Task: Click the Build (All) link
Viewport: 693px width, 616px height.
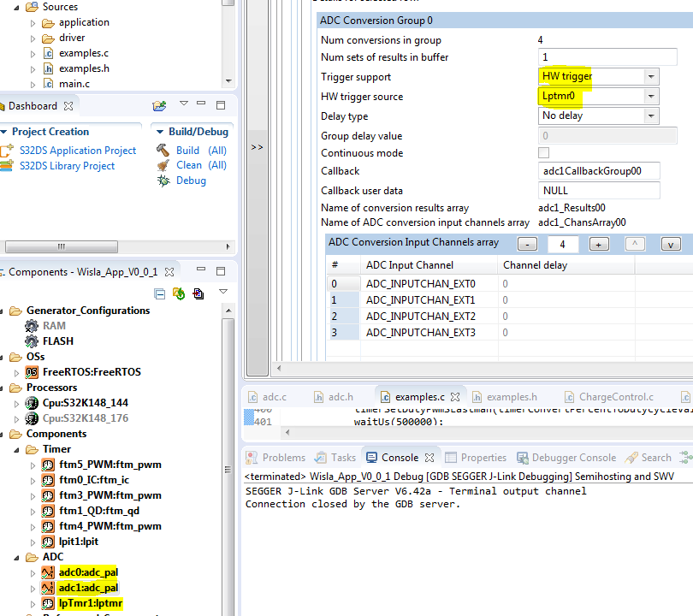Action: tap(201, 151)
